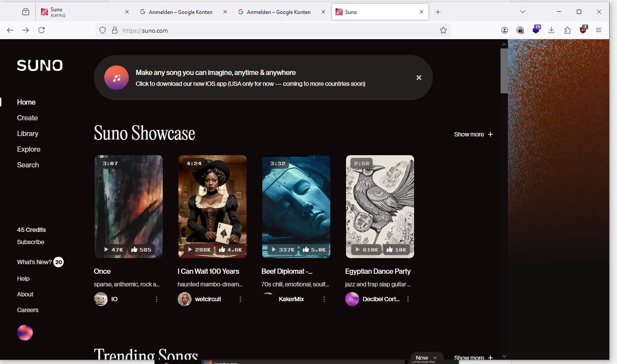Image resolution: width=617 pixels, height=364 pixels.
Task: Open the Home sidebar item
Action: click(26, 102)
